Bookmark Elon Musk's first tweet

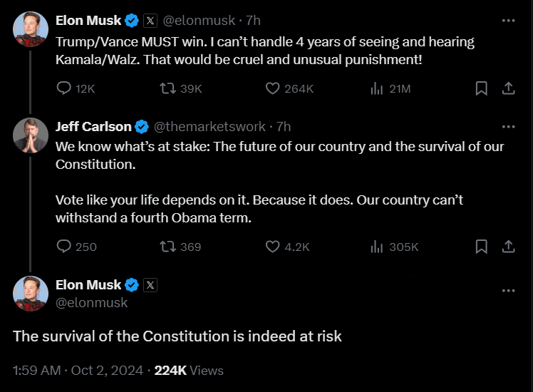tap(482, 88)
